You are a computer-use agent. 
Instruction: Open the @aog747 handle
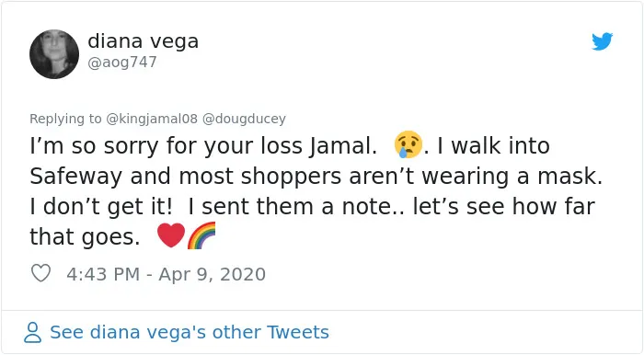pyautogui.click(x=122, y=63)
